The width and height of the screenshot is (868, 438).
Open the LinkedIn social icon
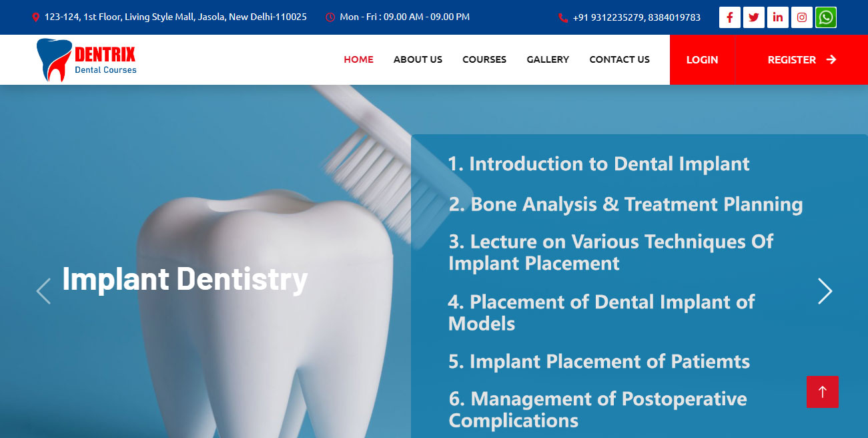(778, 17)
